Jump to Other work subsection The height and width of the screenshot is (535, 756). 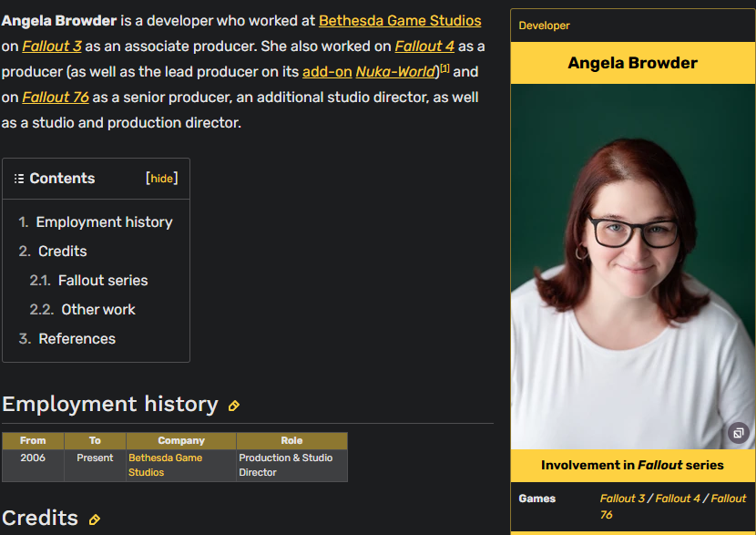click(x=97, y=310)
